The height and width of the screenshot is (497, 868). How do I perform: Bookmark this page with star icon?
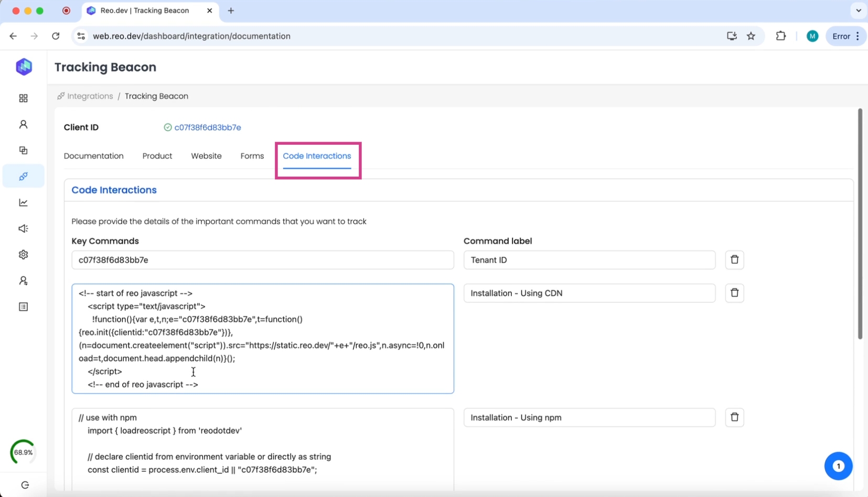(x=751, y=36)
